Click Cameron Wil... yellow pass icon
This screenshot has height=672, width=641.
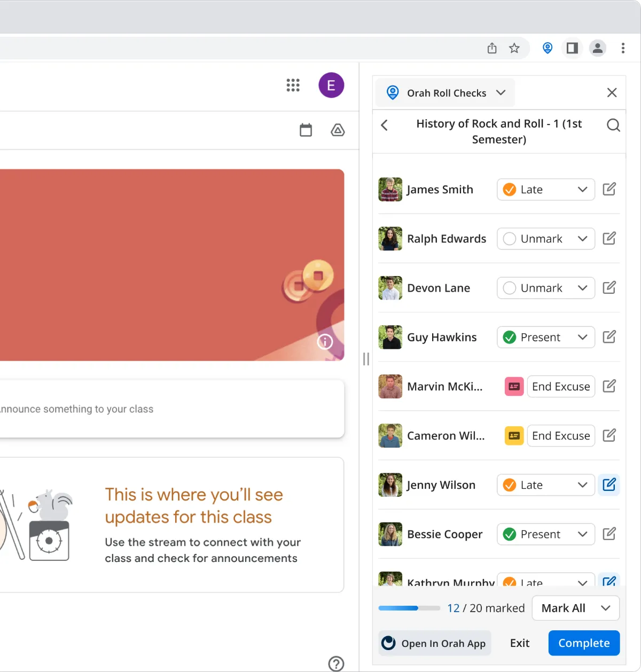click(514, 436)
